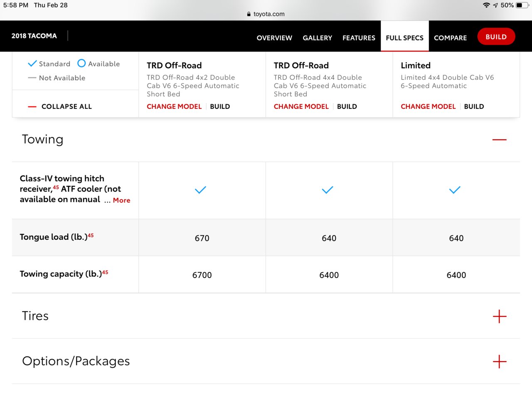Click Limited tongue load value 640
Screen dimensions: 532x399
(x=456, y=238)
